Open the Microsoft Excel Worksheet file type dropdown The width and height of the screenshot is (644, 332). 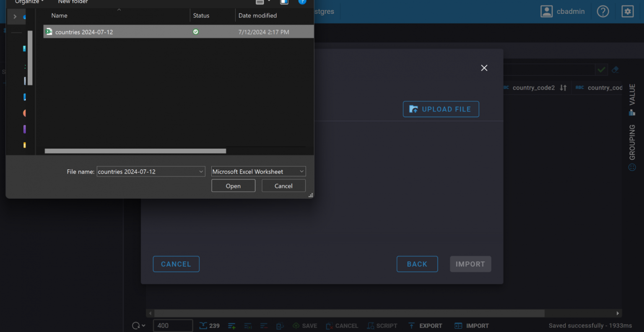pyautogui.click(x=259, y=171)
